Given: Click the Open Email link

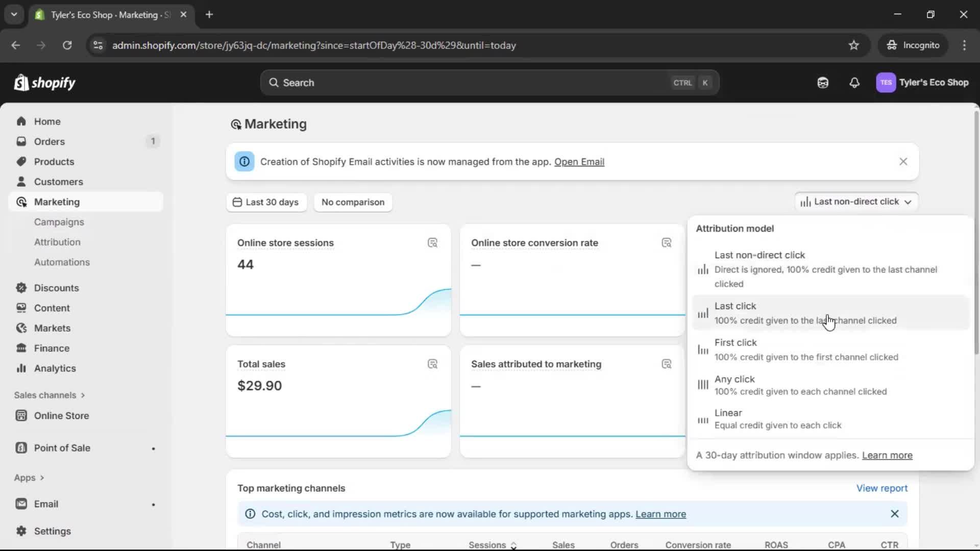Looking at the screenshot, I should (579, 162).
